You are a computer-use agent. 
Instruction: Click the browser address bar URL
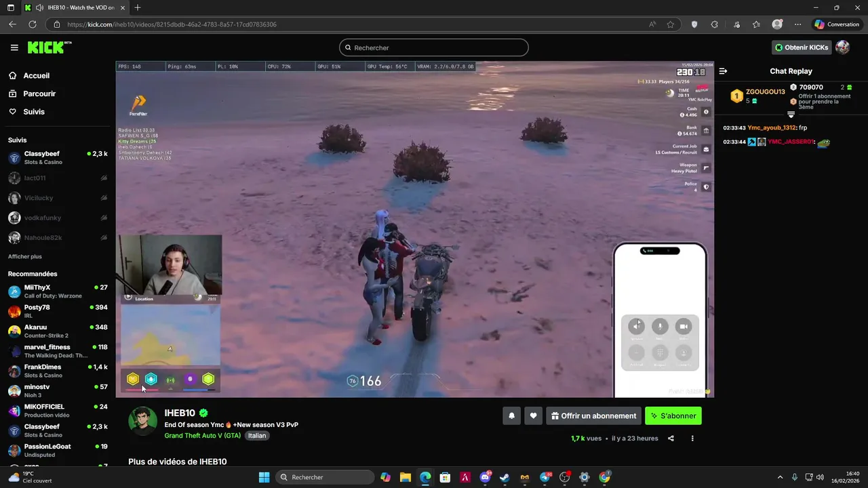tap(172, 24)
